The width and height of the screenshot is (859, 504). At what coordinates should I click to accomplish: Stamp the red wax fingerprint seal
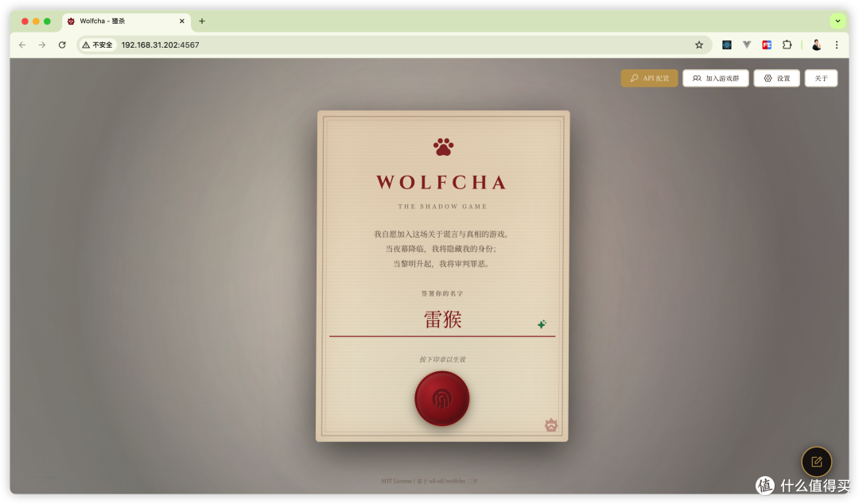[x=442, y=399]
